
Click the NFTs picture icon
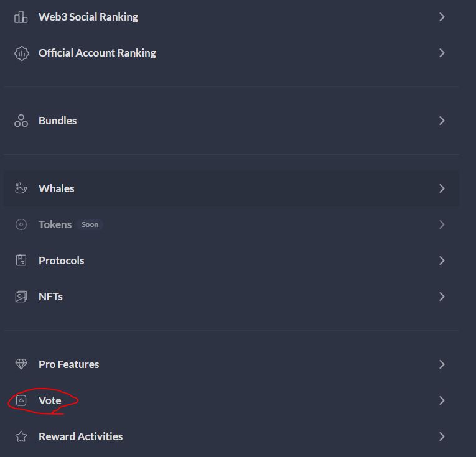coord(21,297)
